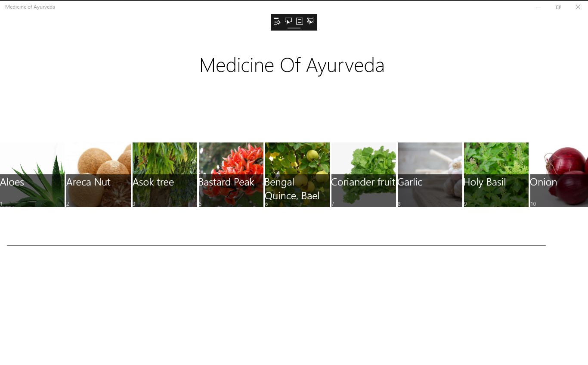Click the Medicine Of Ayurveda heading
The height and width of the screenshot is (365, 588).
click(x=292, y=65)
